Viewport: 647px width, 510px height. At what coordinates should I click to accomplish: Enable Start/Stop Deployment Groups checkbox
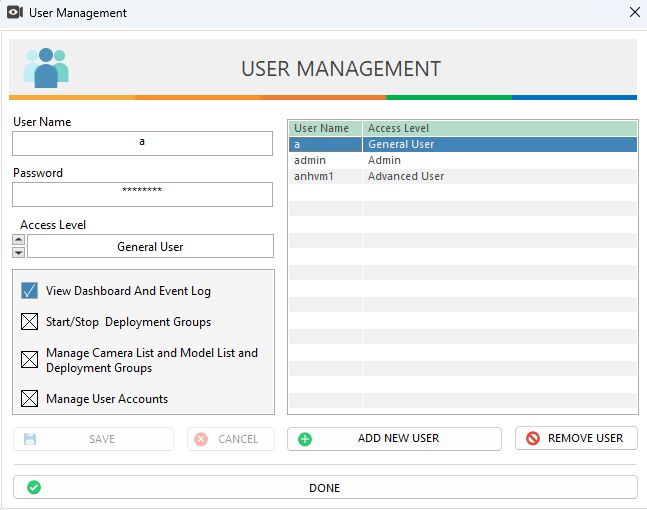pos(29,322)
